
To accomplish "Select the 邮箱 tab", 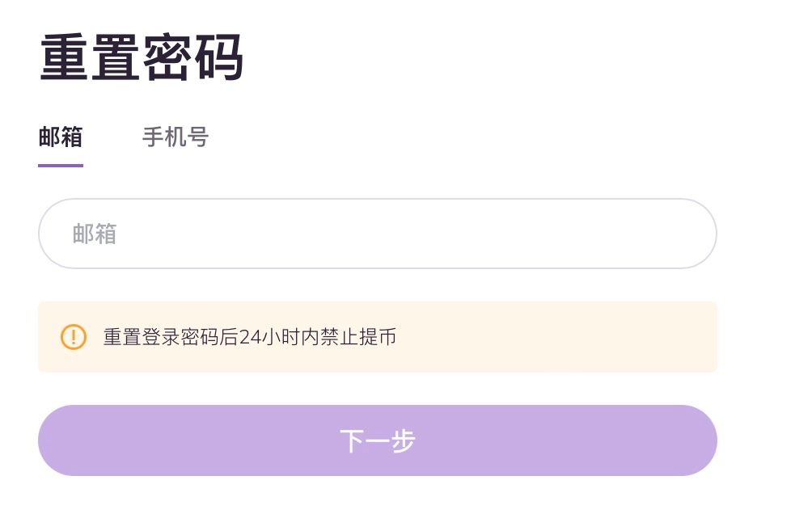I will point(61,137).
